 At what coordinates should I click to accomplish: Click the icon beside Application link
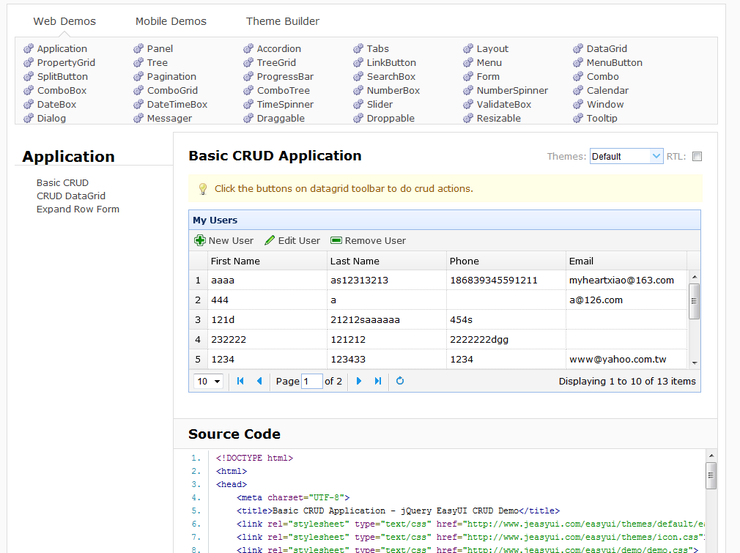coord(29,49)
